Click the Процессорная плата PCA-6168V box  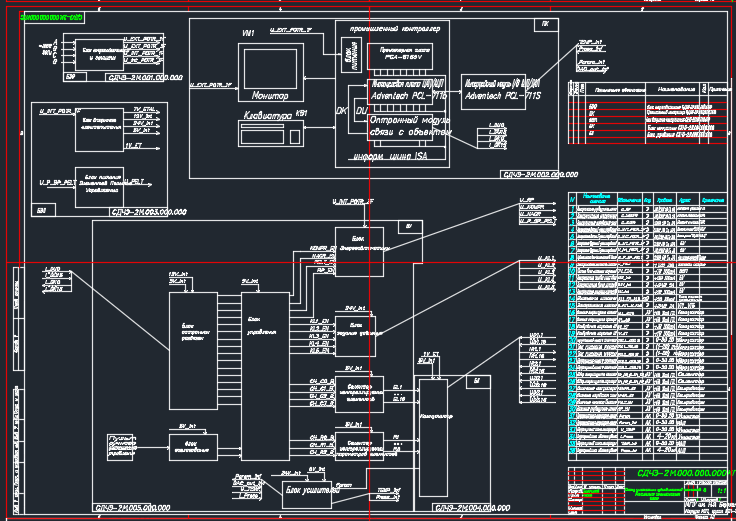point(400,56)
